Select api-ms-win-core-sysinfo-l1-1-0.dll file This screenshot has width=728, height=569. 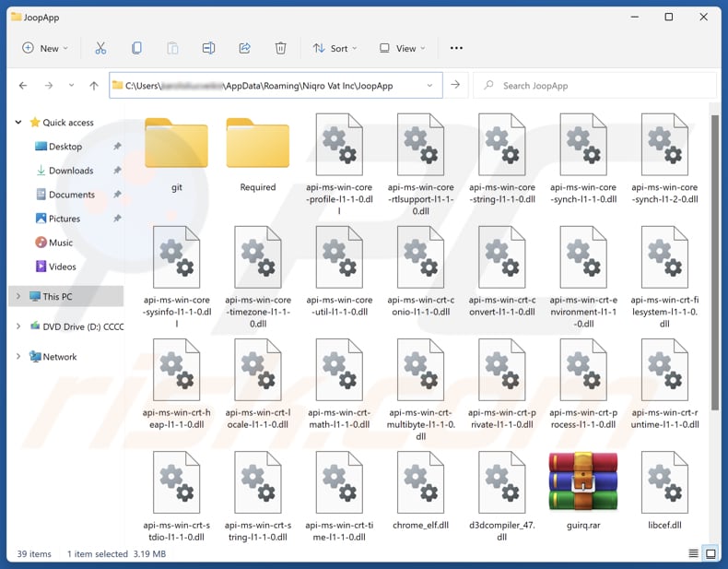[176, 278]
